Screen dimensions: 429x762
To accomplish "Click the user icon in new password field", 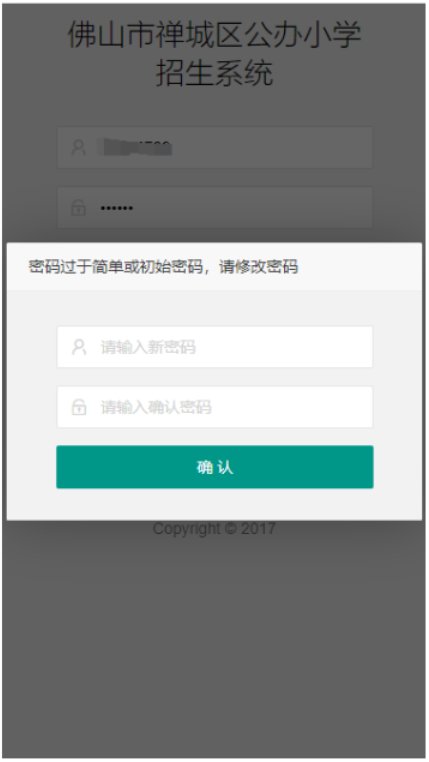I will click(x=79, y=347).
